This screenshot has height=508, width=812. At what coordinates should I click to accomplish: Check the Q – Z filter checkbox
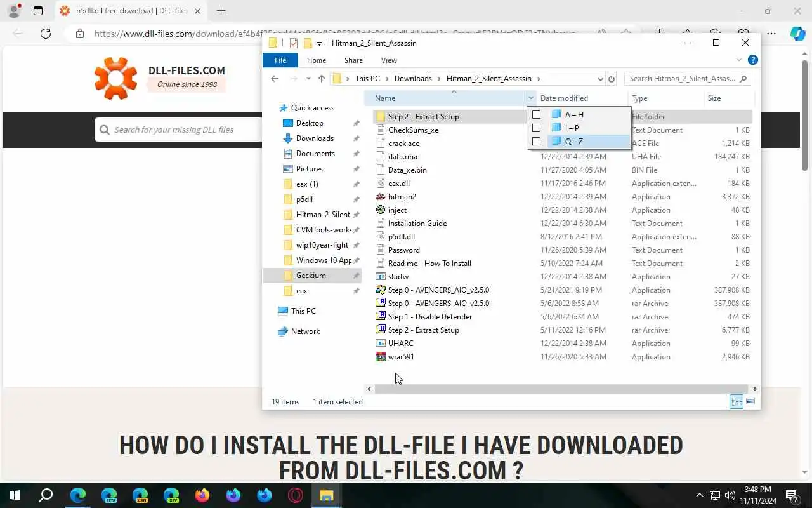coord(537,142)
